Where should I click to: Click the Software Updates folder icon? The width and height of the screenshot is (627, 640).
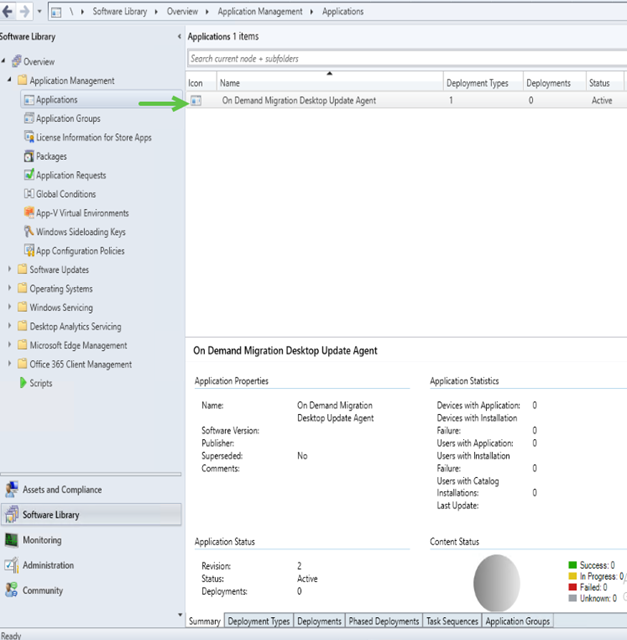click(22, 269)
